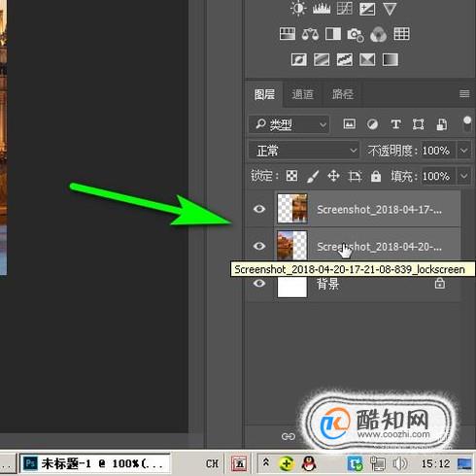Open the 类型 filter dropdown
The height and width of the screenshot is (476, 476).
point(289,124)
